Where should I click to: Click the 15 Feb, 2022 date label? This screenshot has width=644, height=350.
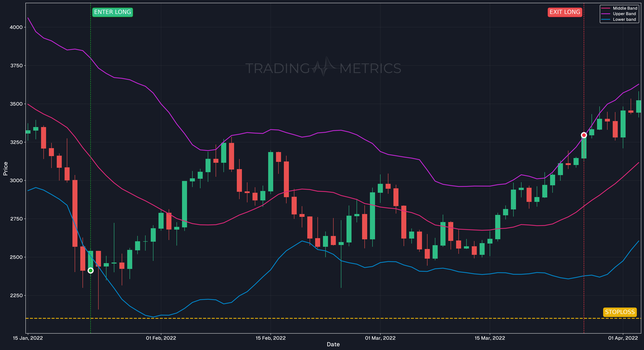pyautogui.click(x=271, y=338)
